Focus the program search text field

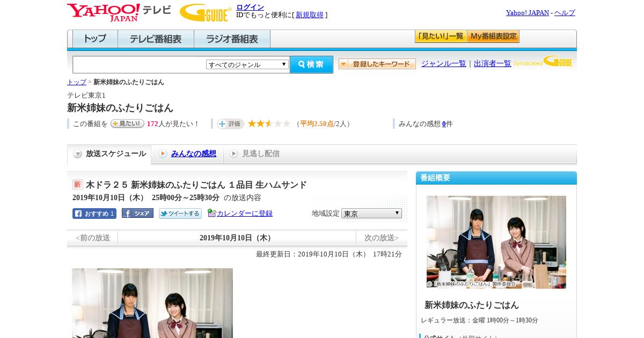click(x=140, y=64)
